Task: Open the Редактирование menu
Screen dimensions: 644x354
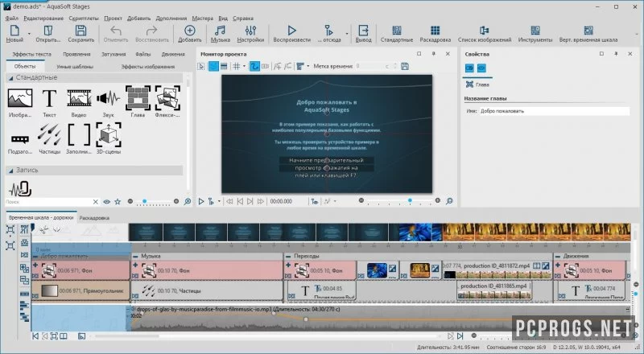Action: click(x=43, y=18)
